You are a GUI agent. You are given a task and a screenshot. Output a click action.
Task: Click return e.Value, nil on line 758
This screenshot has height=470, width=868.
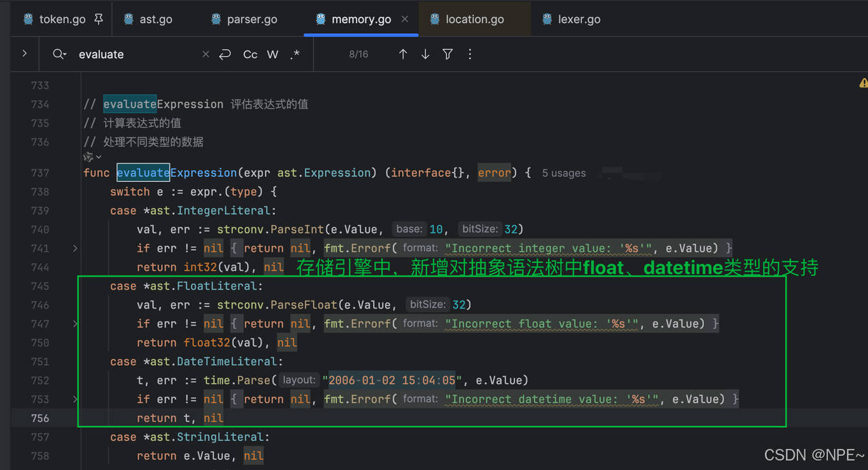coord(200,456)
